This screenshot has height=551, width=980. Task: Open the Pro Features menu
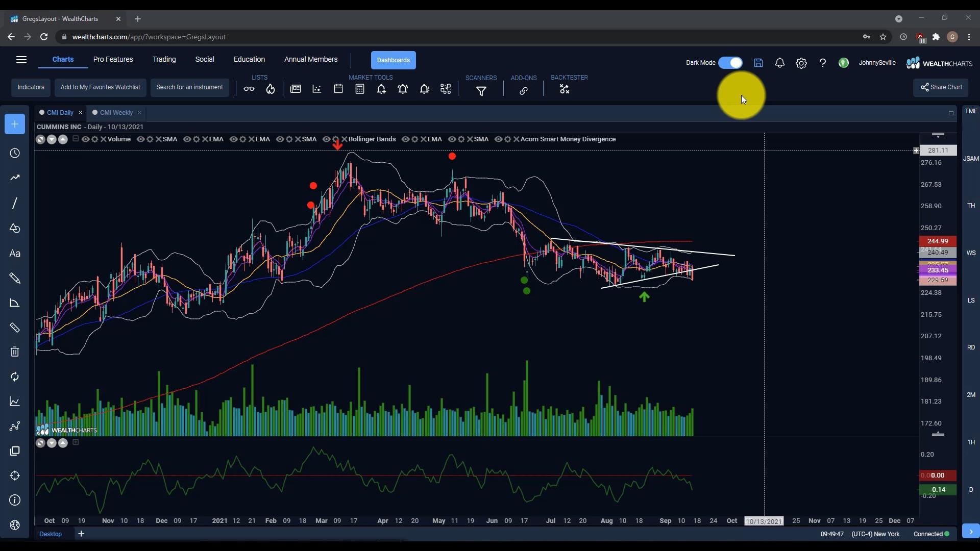[x=113, y=59]
